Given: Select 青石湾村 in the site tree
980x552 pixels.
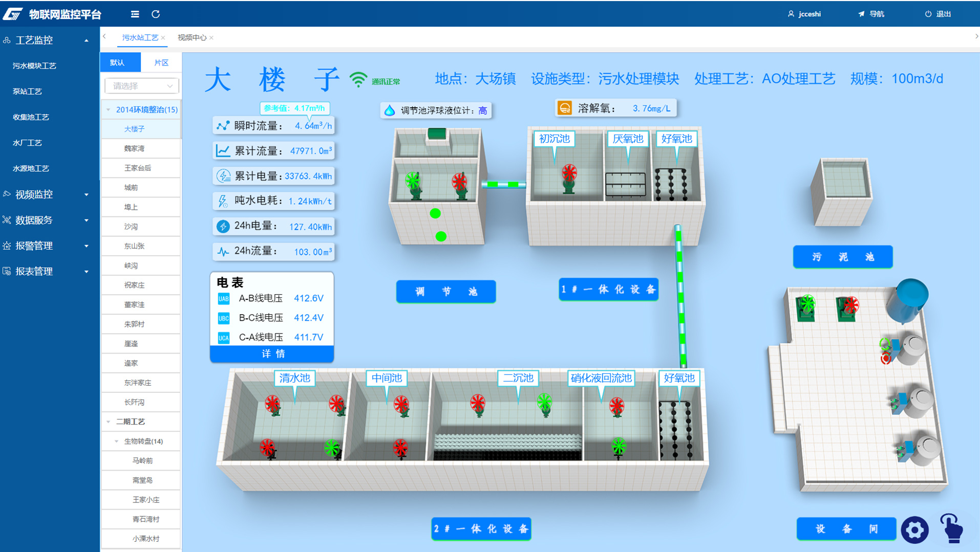Looking at the screenshot, I should (x=141, y=519).
